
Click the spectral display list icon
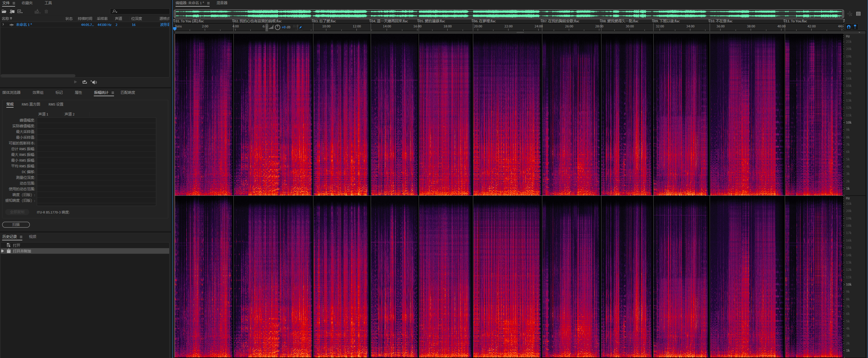[x=858, y=14]
